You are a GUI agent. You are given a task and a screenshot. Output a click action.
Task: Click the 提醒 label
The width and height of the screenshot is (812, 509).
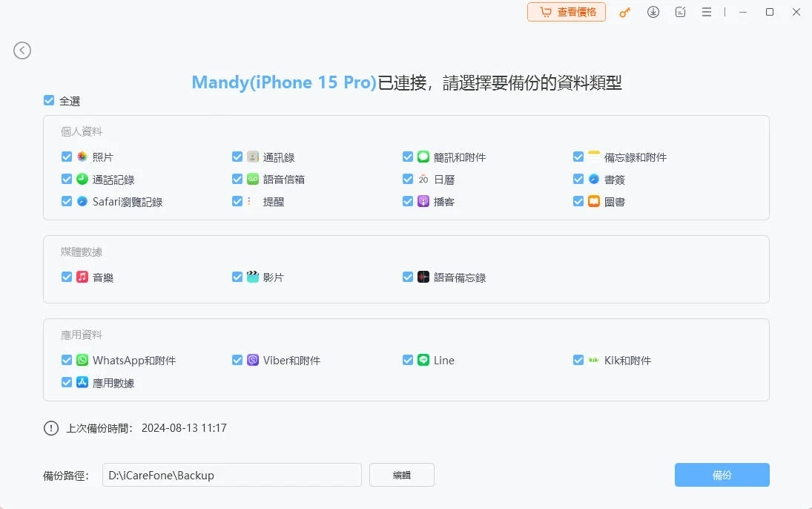click(274, 202)
